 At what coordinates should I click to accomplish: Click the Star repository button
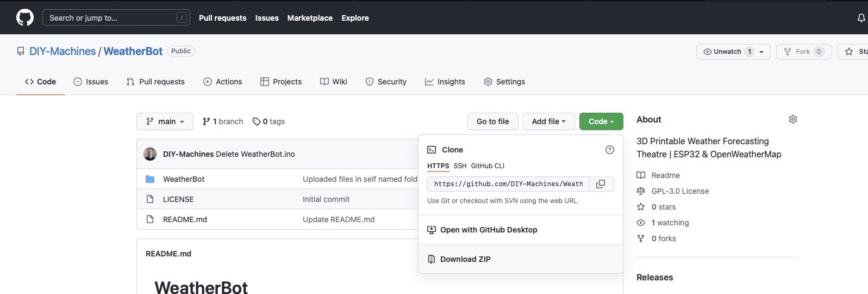coord(854,52)
